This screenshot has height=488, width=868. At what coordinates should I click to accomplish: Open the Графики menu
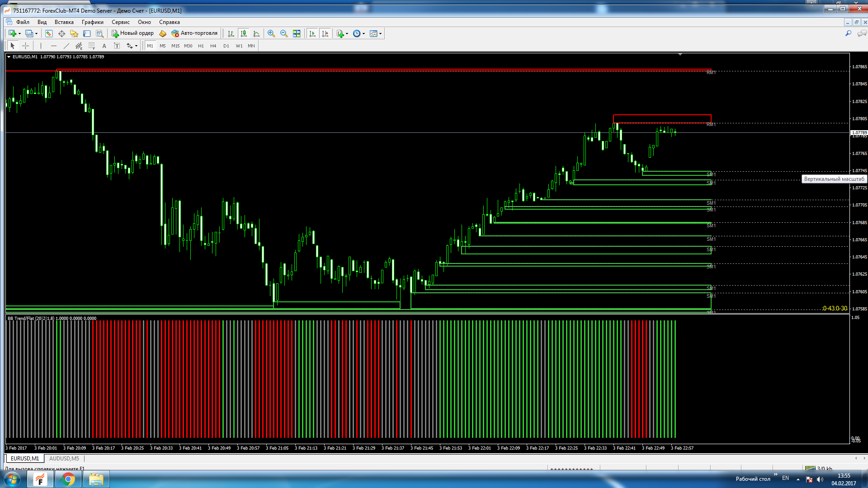93,22
